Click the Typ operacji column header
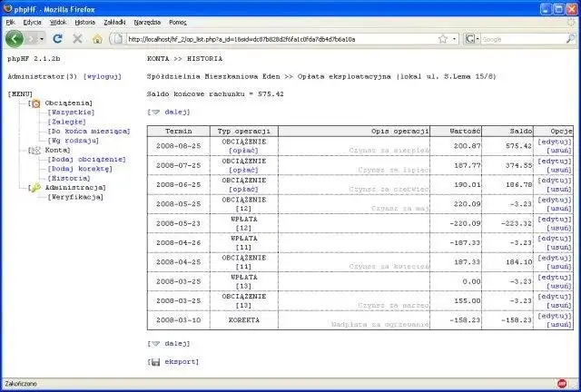 244,132
